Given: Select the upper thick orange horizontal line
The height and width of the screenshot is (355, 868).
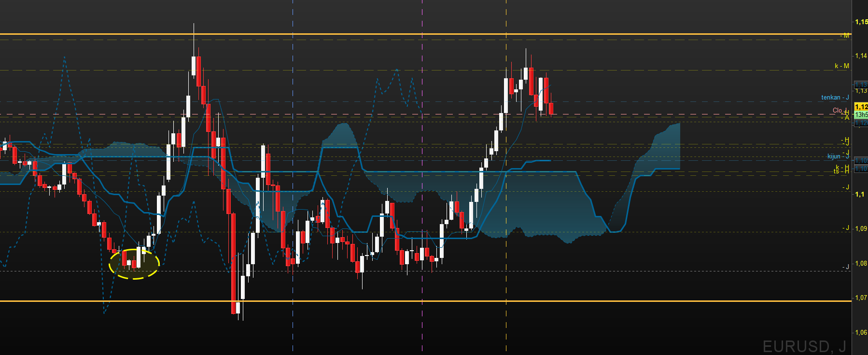Looking at the screenshot, I should (x=425, y=34).
